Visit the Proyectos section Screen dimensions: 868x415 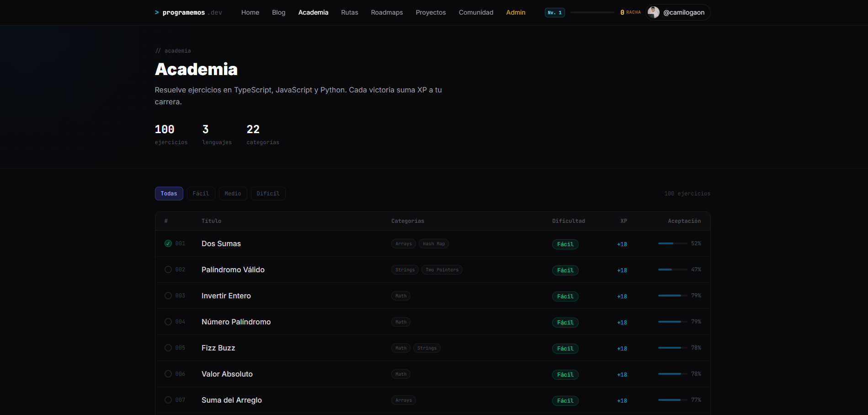tap(431, 12)
